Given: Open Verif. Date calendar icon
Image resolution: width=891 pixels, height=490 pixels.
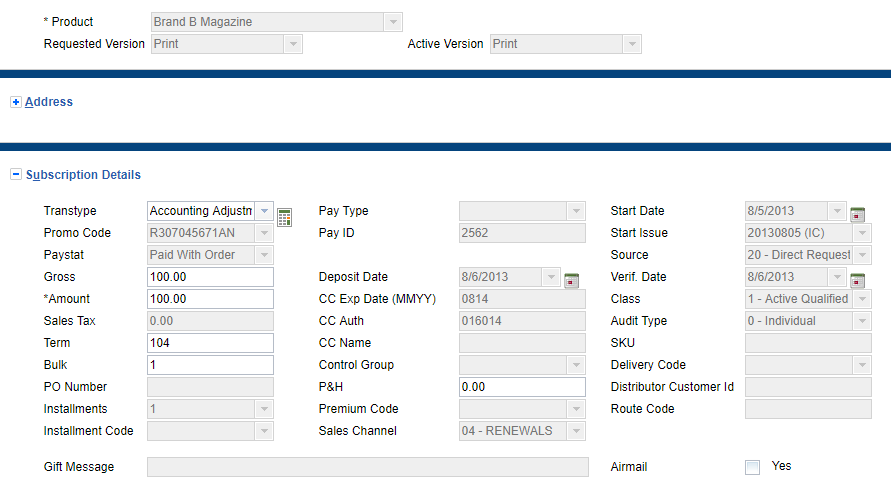Looking at the screenshot, I should point(857,280).
